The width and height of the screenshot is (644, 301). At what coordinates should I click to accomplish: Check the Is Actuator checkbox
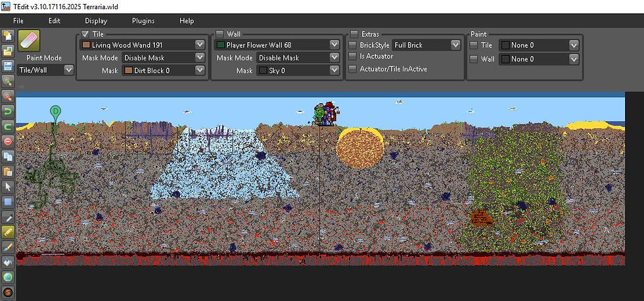point(352,57)
